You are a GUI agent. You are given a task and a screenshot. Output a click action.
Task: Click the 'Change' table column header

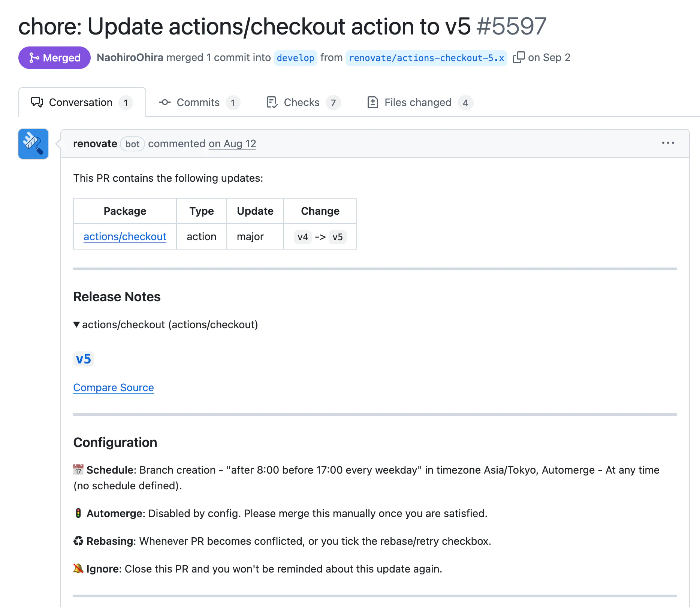320,211
